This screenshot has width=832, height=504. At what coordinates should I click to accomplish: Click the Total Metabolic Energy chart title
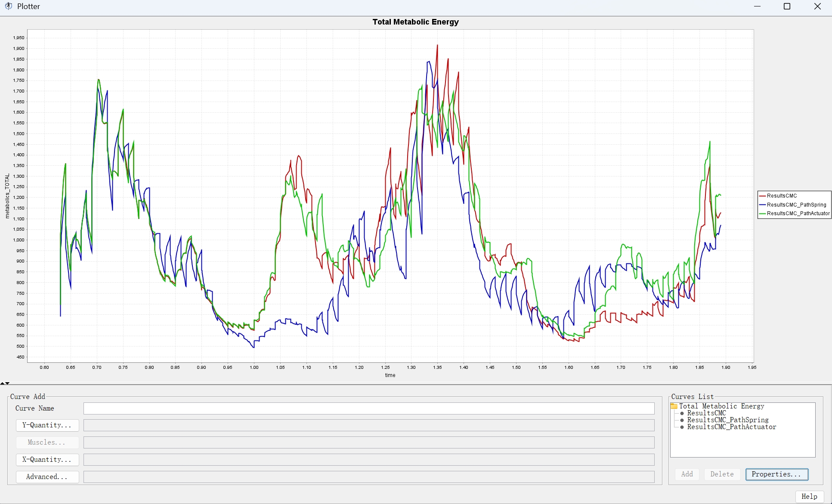coord(415,22)
